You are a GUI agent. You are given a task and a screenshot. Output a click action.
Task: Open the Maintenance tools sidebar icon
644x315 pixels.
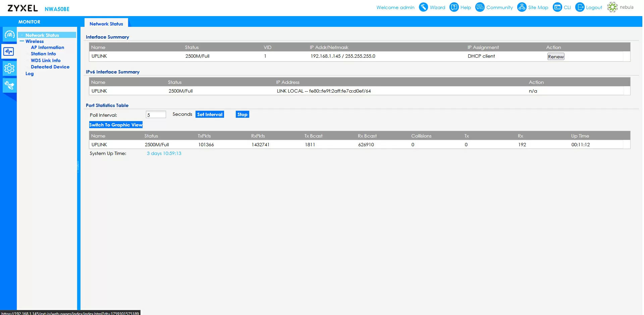coord(9,86)
